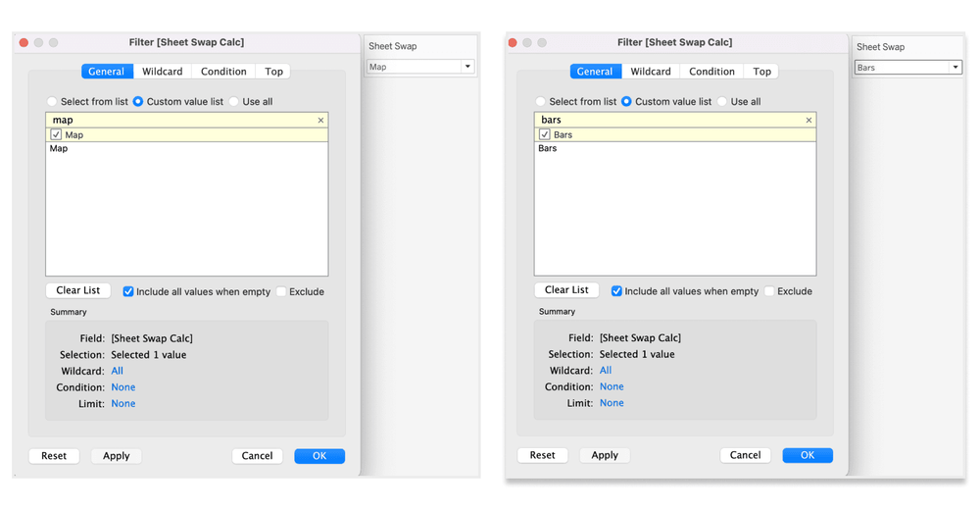Close the right Filter dialog with red button
This screenshot has height=510, width=980.
[x=513, y=42]
